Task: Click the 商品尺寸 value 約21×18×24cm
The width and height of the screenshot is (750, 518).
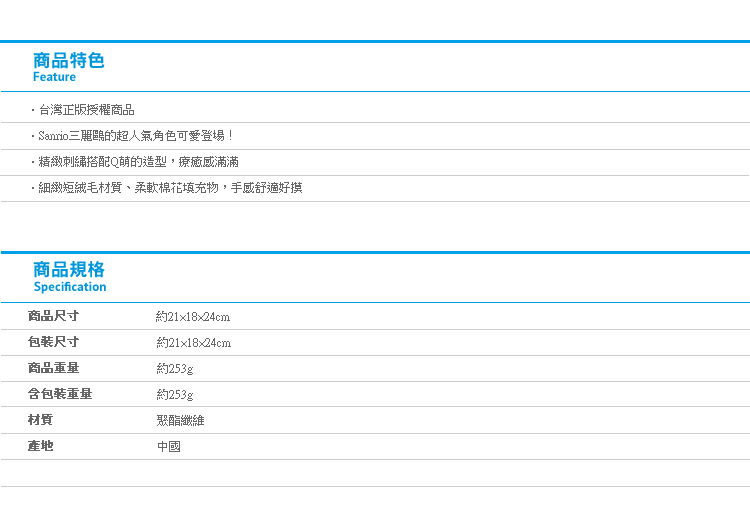Action: click(x=193, y=317)
